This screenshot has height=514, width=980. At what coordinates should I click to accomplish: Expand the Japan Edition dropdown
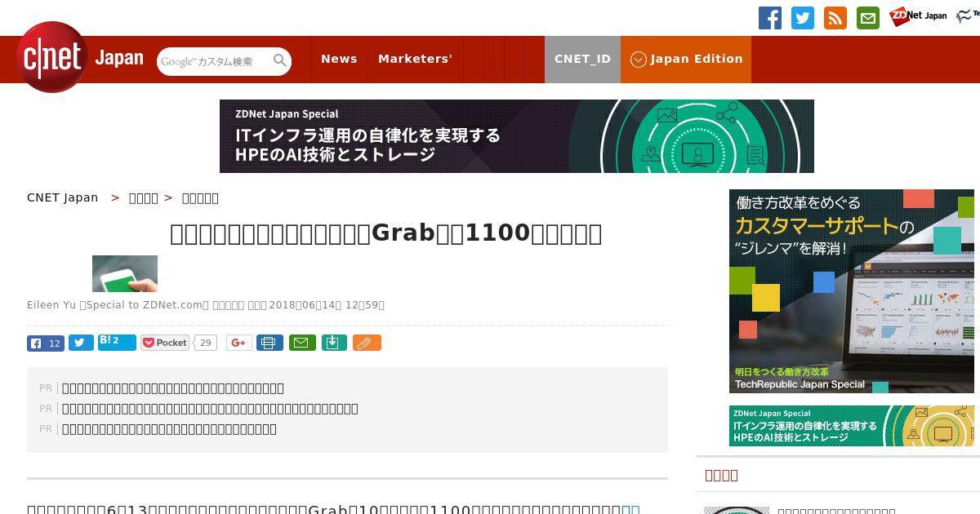pos(686,59)
